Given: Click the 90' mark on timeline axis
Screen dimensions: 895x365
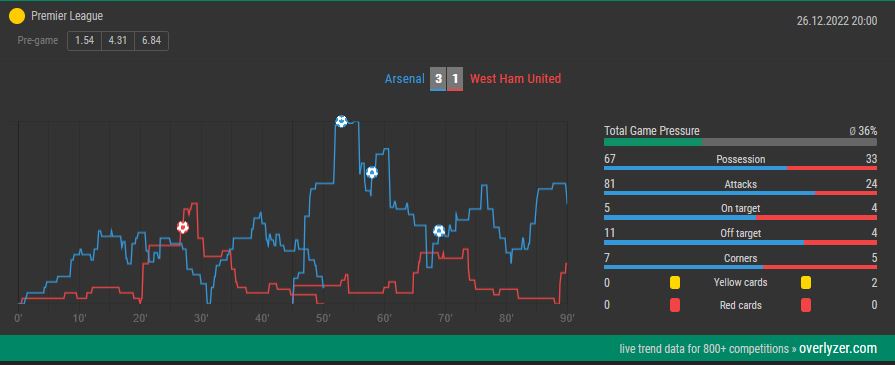Looking at the screenshot, I should [567, 318].
